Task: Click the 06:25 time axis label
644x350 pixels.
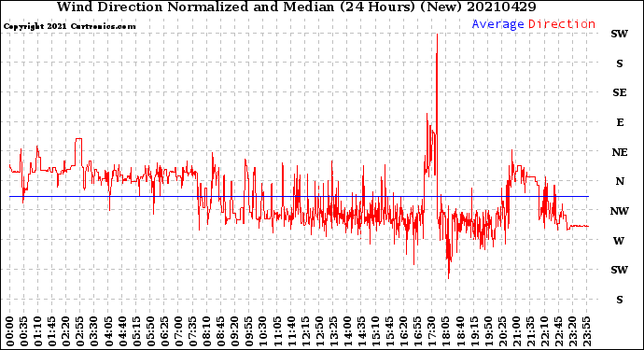Action: [164, 331]
